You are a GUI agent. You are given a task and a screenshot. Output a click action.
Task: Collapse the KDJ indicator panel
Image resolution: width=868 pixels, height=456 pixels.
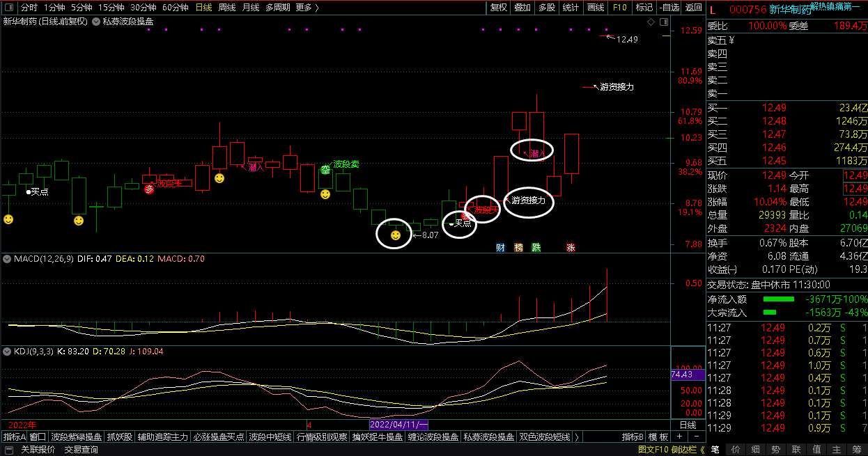click(7, 352)
